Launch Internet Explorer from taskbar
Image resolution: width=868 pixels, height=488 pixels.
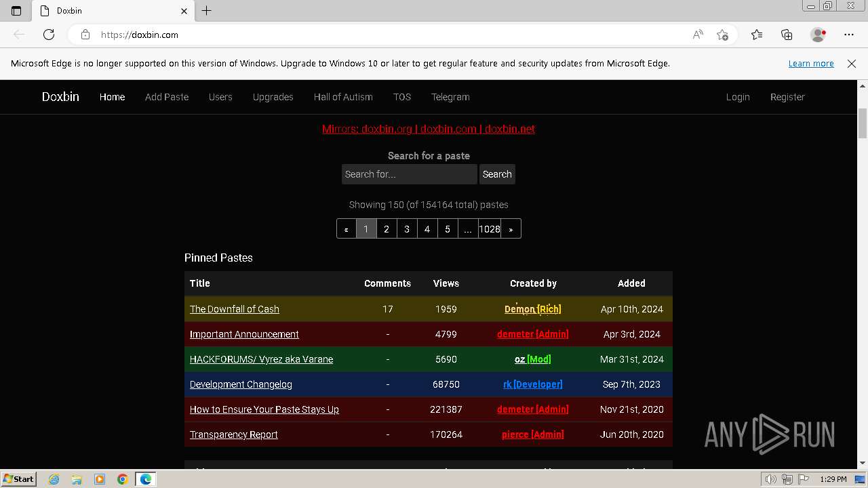click(x=54, y=479)
